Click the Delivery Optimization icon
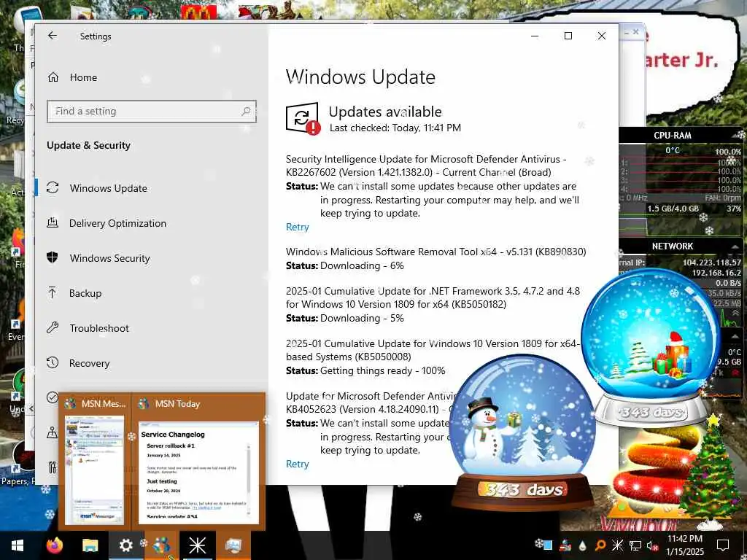The image size is (747, 560). coord(53,222)
